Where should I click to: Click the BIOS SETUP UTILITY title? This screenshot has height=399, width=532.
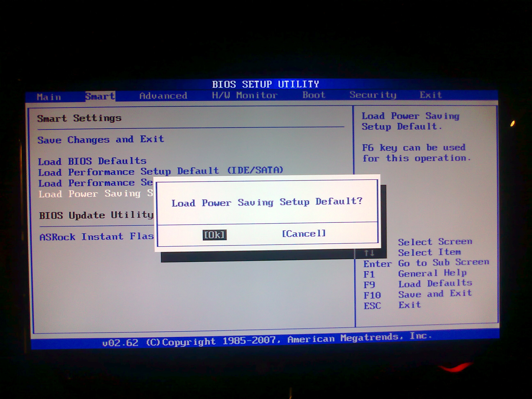pos(266,84)
